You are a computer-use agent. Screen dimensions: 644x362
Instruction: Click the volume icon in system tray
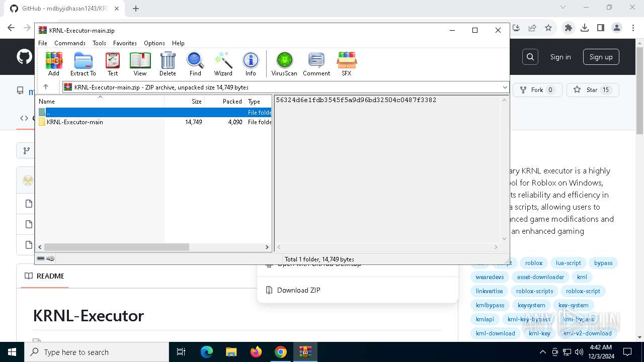[x=579, y=352]
